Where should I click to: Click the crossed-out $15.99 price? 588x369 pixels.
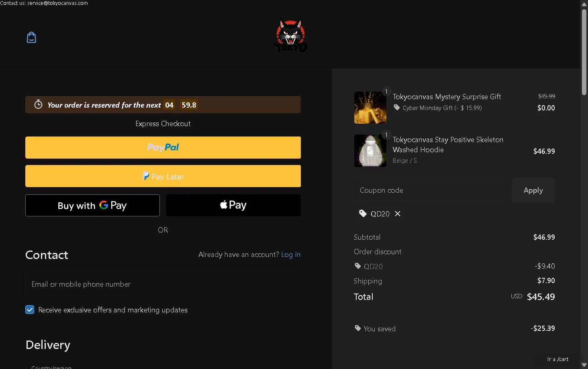(x=547, y=96)
